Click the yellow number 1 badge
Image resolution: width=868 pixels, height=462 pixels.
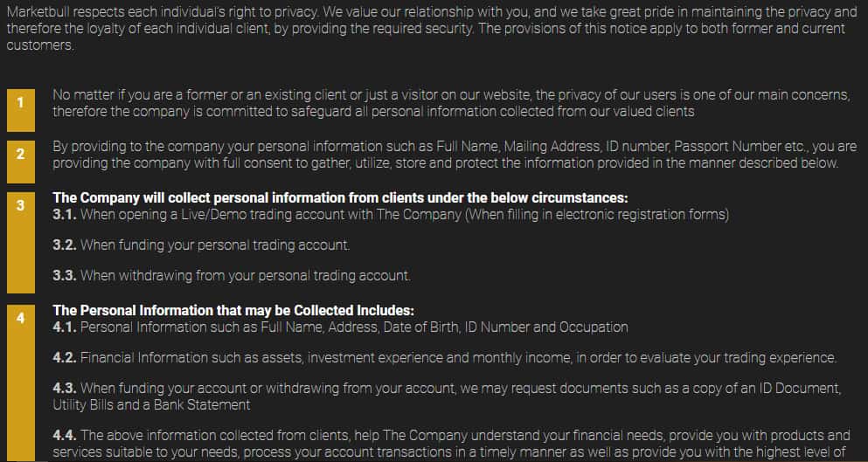coord(21,102)
